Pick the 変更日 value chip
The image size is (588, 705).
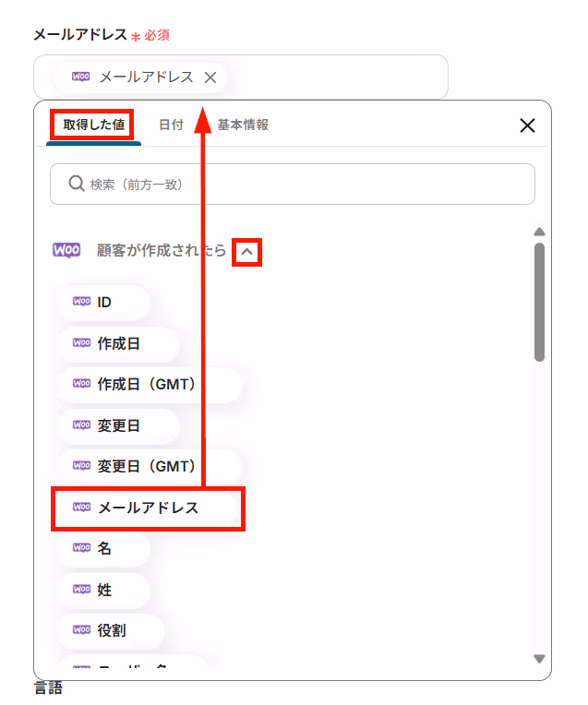(x=119, y=425)
